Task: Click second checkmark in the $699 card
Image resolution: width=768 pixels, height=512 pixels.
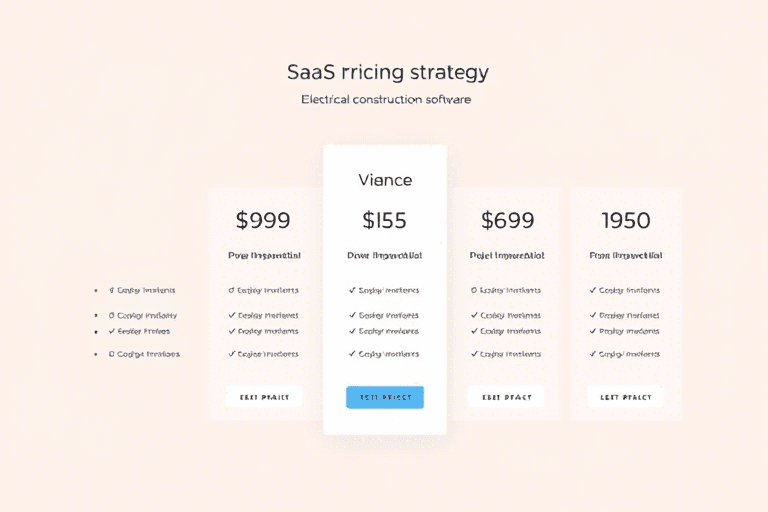Action: coord(473,315)
